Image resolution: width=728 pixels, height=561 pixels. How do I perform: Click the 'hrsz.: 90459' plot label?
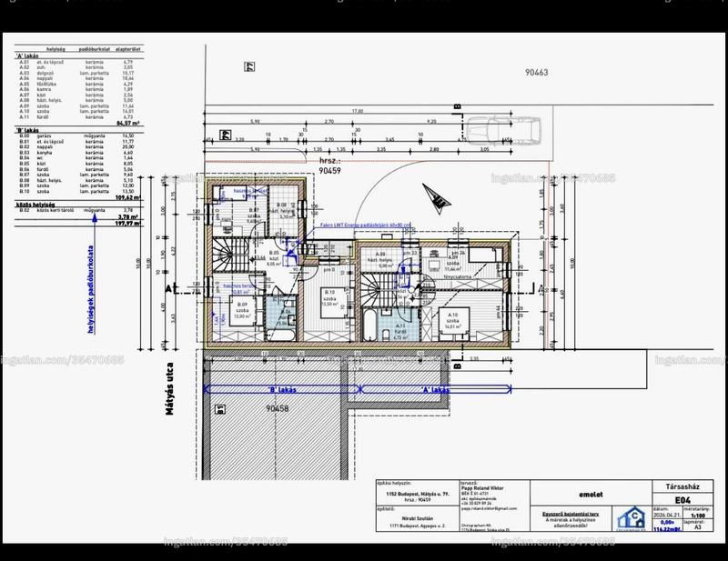329,165
